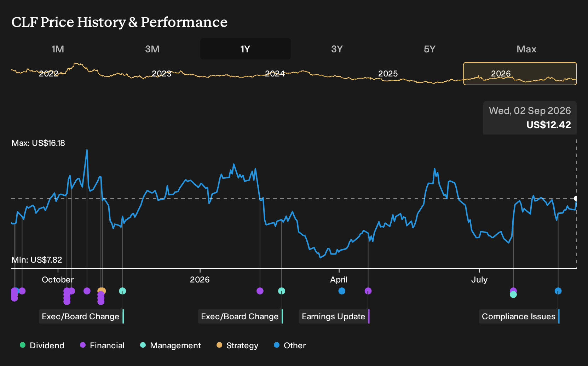Screen dimensions: 588x366
Task: Select the Max time range tab
Action: click(526, 49)
